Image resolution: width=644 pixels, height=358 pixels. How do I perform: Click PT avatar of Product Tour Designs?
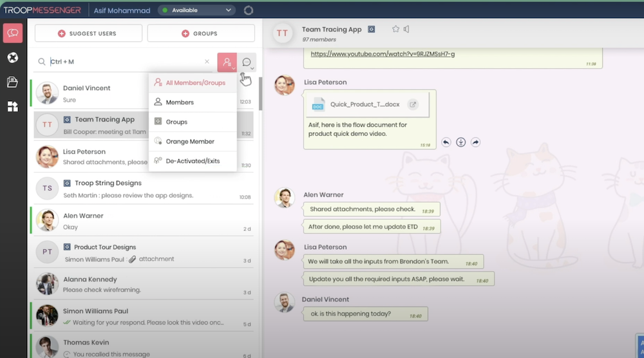47,252
